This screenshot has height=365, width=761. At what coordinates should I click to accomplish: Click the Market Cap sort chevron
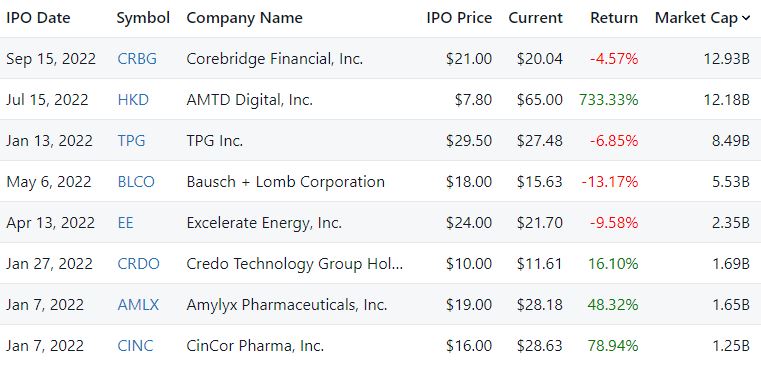[745, 18]
